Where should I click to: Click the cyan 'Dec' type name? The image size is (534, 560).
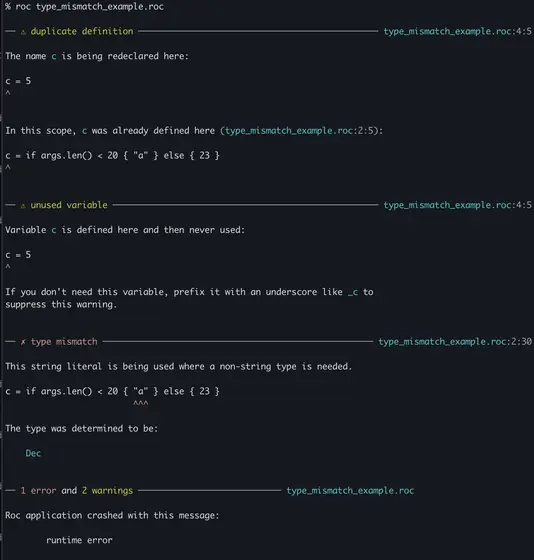tap(33, 453)
